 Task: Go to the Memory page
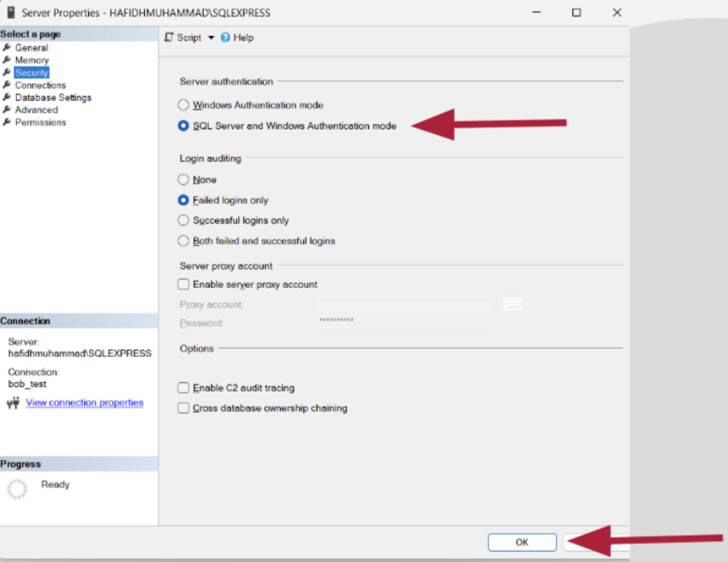[32, 60]
